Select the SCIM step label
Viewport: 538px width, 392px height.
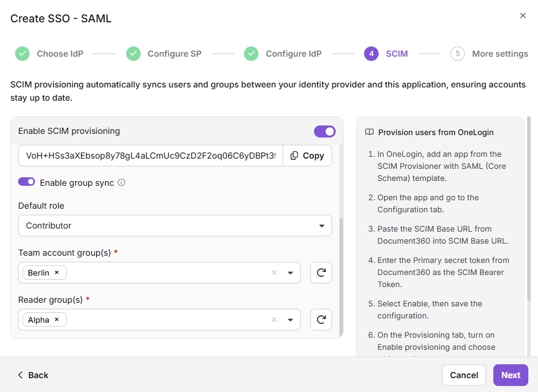[x=397, y=54]
